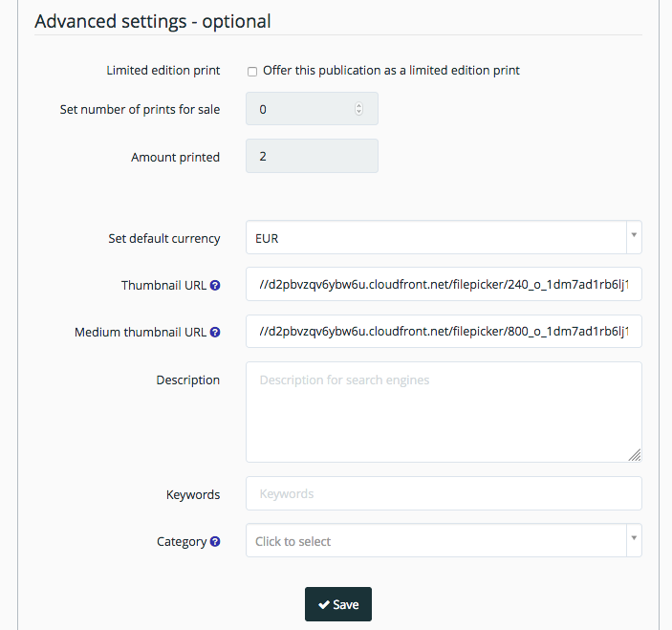Click the Category help icon

[215, 541]
